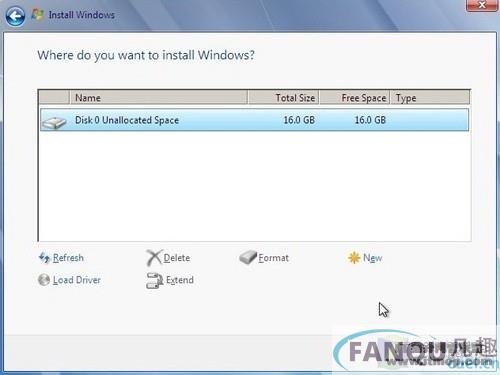Click the Disk 0 drive icon

tap(54, 123)
